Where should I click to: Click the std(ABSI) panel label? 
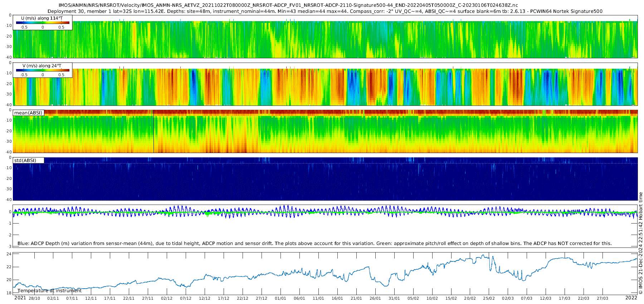pyautogui.click(x=25, y=161)
